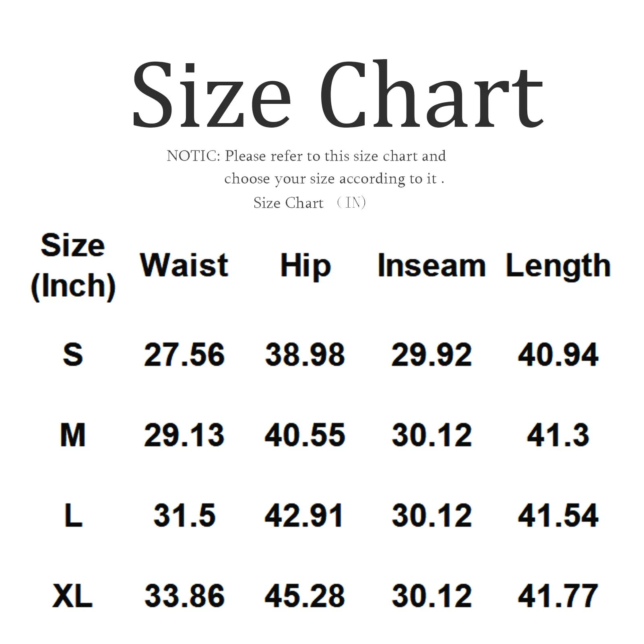Select the Length column header

(x=558, y=266)
